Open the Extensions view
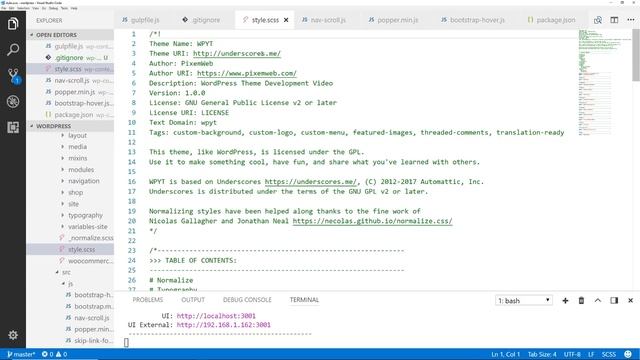 pos(13,127)
